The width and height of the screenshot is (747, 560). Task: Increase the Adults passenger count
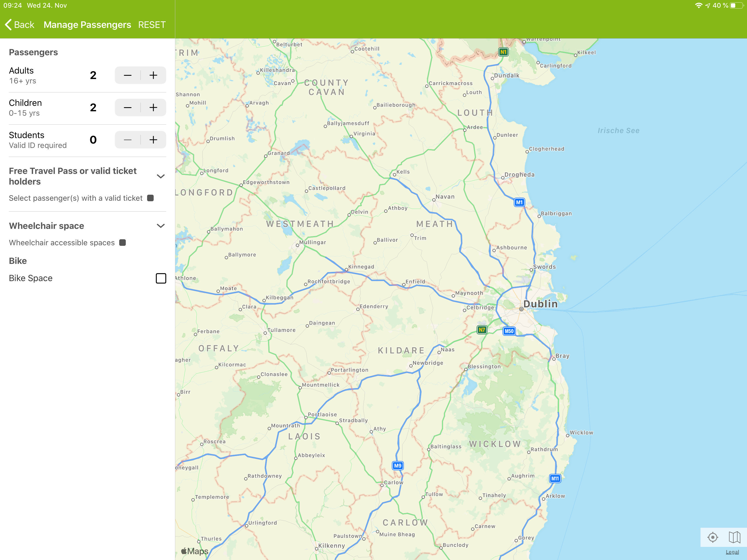(153, 75)
